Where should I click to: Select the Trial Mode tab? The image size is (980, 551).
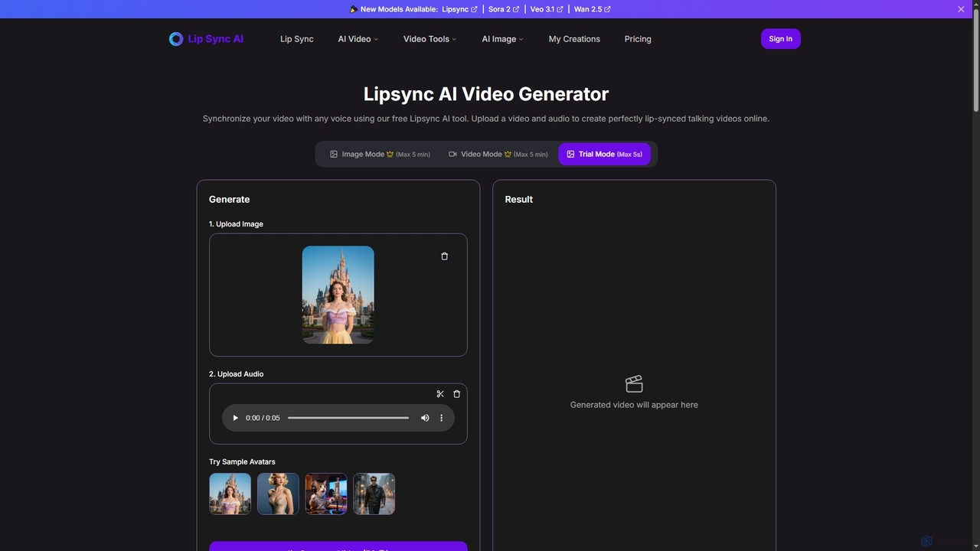(604, 155)
